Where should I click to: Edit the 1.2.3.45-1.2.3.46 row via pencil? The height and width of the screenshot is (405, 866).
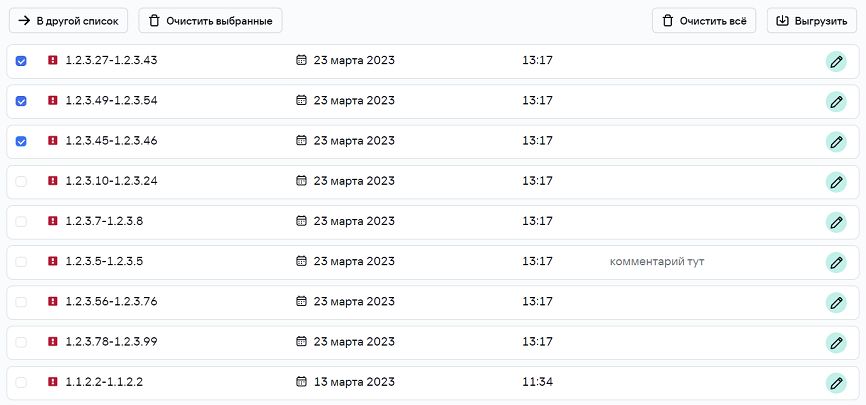pos(836,141)
